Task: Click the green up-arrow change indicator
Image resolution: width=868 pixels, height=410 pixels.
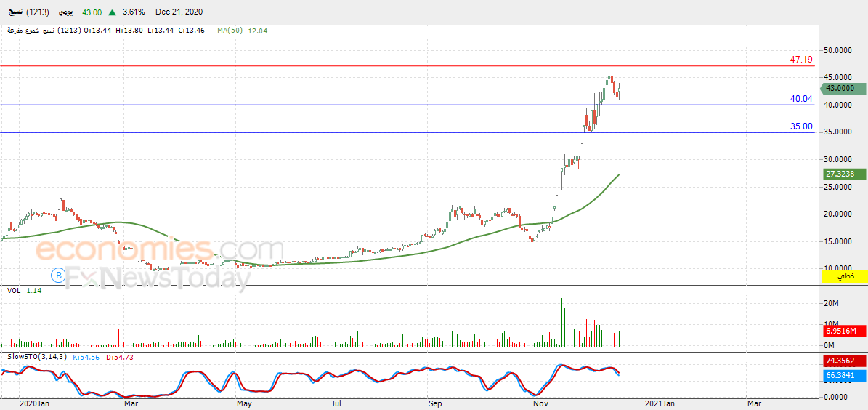Action: coord(113,12)
